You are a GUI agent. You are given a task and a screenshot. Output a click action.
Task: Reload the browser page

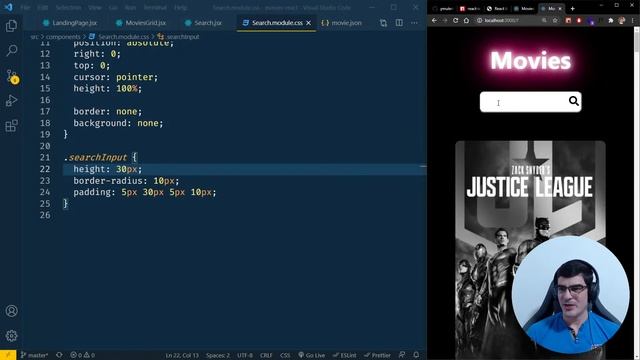click(456, 20)
